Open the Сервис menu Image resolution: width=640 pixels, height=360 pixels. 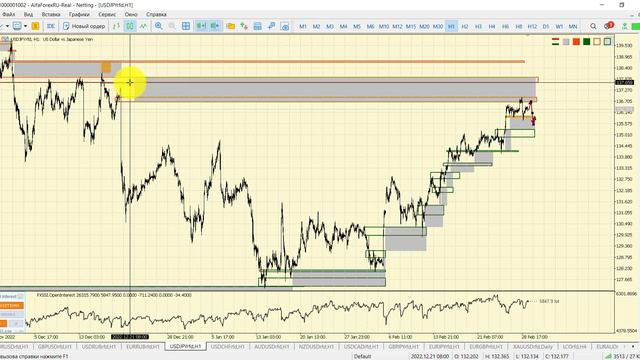click(107, 14)
